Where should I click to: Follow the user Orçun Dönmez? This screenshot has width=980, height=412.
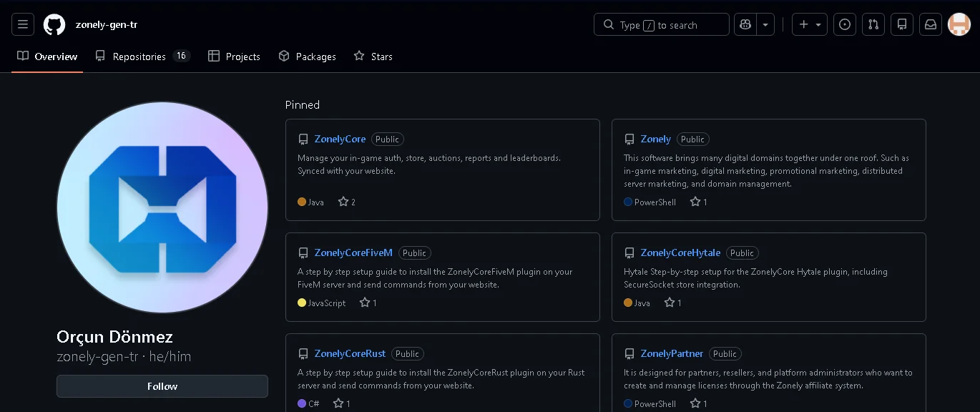162,386
